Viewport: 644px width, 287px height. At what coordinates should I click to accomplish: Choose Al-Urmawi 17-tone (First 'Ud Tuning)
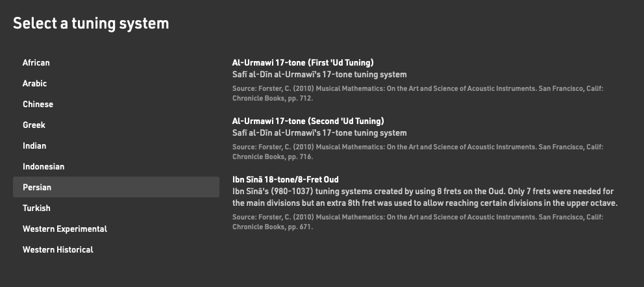303,63
